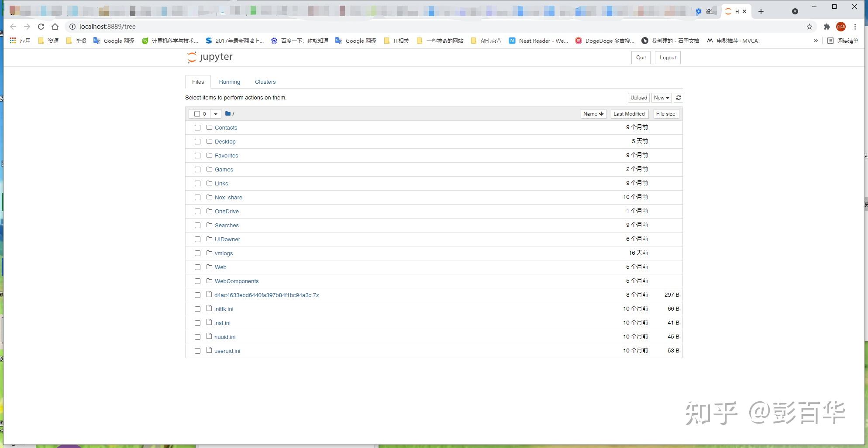Viewport: 868px width, 448px height.
Task: Open the New dropdown menu
Action: point(661,98)
